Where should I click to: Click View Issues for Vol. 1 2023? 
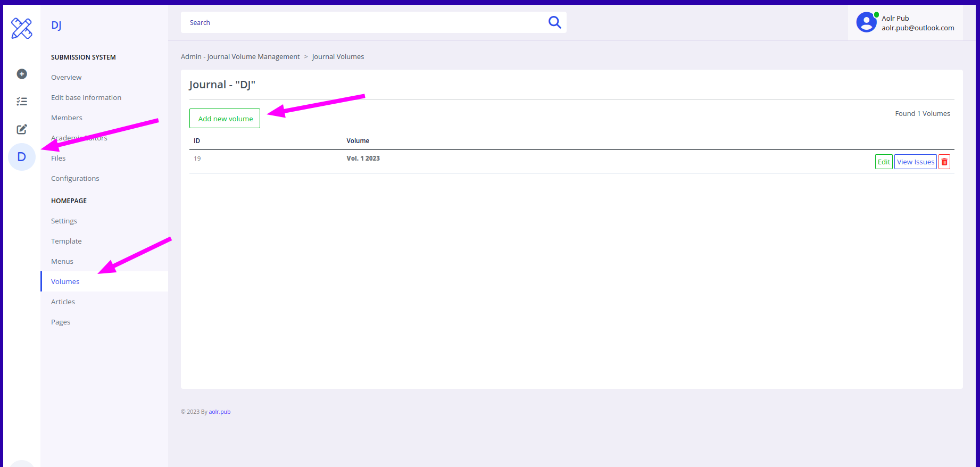(915, 162)
